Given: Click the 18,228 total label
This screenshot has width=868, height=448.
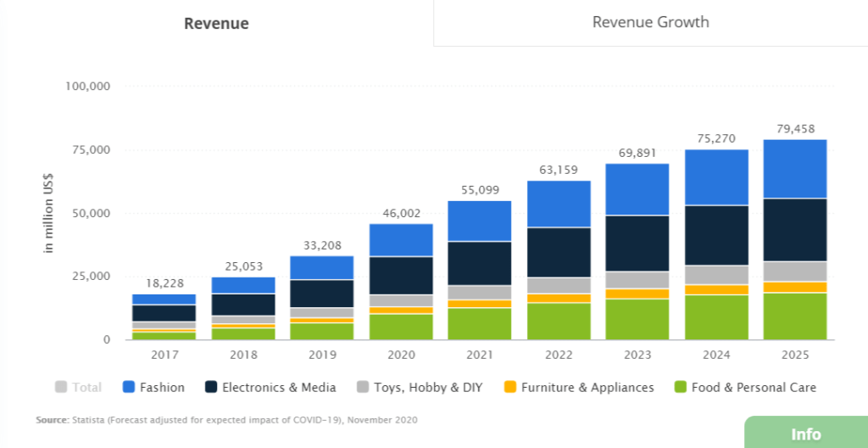Looking at the screenshot, I should (164, 283).
